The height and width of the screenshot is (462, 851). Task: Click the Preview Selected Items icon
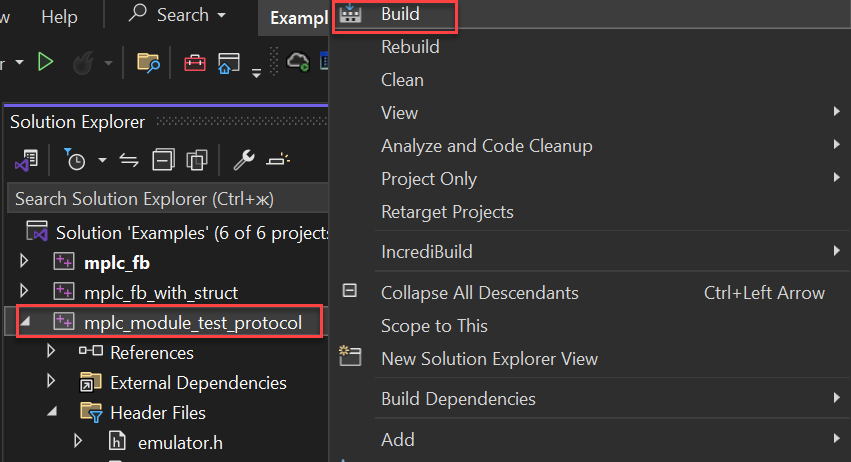[x=278, y=160]
